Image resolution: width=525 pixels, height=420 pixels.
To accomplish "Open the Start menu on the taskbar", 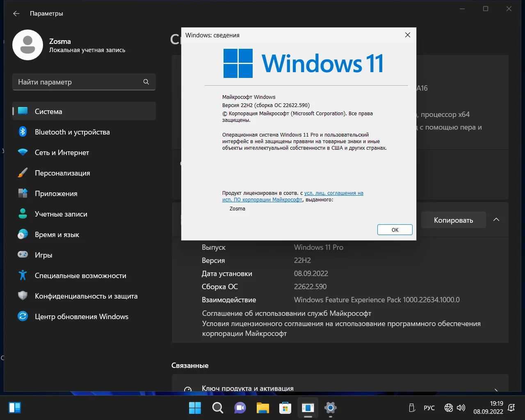I will tap(195, 408).
